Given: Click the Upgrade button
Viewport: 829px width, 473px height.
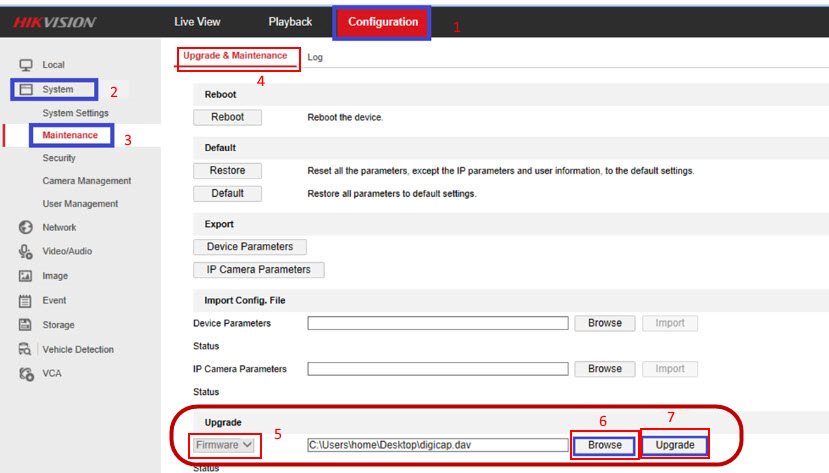Looking at the screenshot, I should tap(675, 445).
